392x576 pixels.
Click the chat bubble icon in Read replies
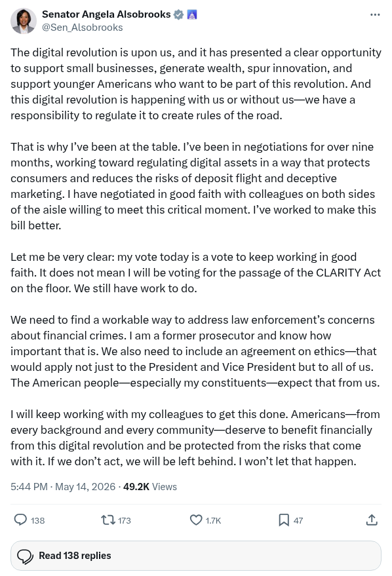[x=26, y=556]
